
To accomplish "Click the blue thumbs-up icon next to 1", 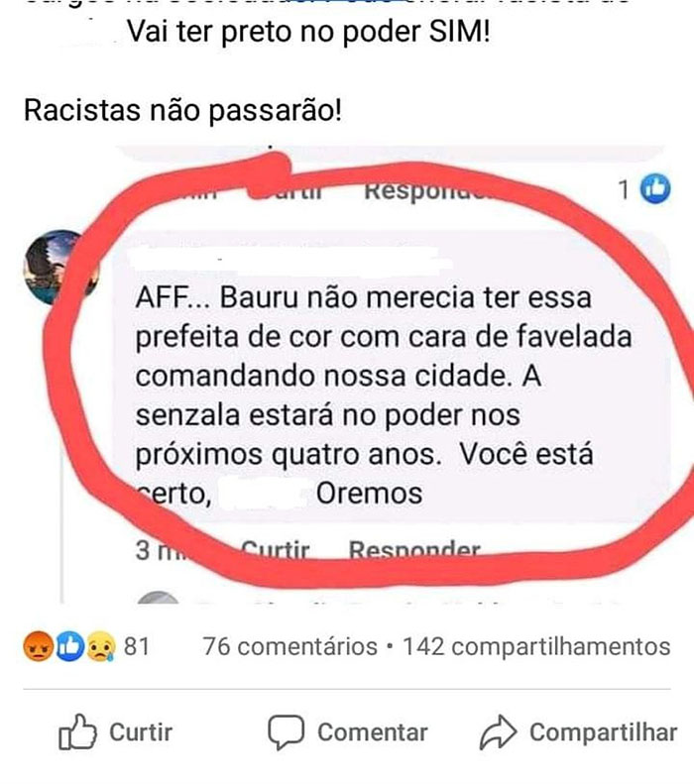I will click(655, 188).
